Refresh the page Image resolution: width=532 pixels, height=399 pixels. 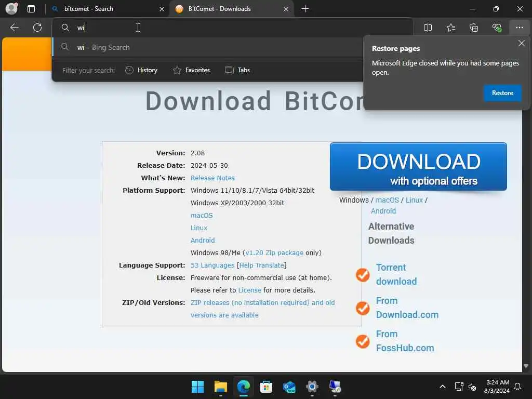tap(37, 28)
